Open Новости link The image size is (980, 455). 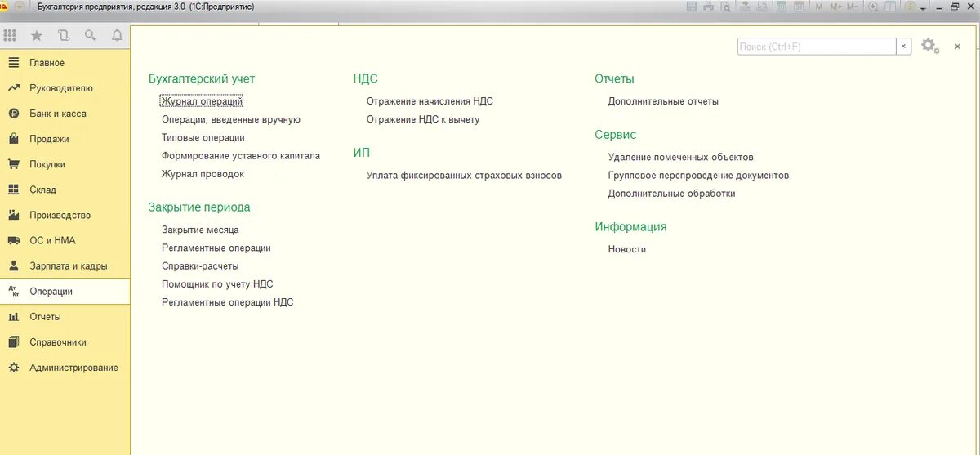pyautogui.click(x=627, y=249)
